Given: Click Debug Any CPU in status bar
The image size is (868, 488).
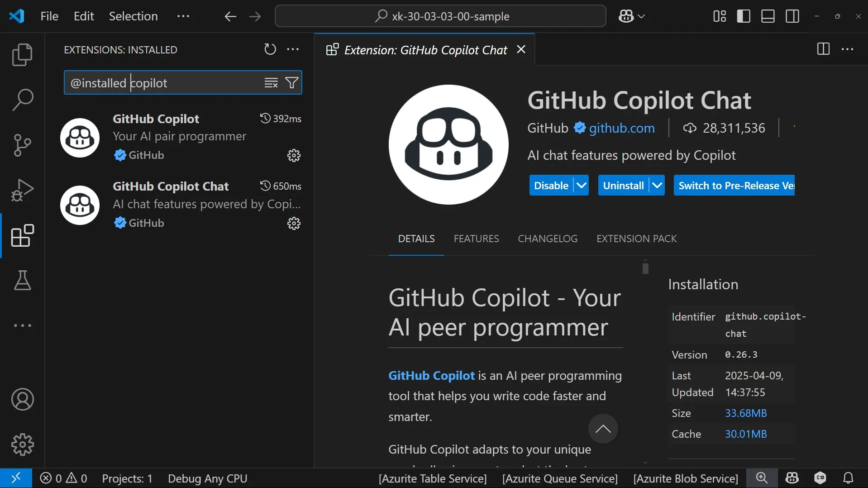Looking at the screenshot, I should tap(208, 478).
